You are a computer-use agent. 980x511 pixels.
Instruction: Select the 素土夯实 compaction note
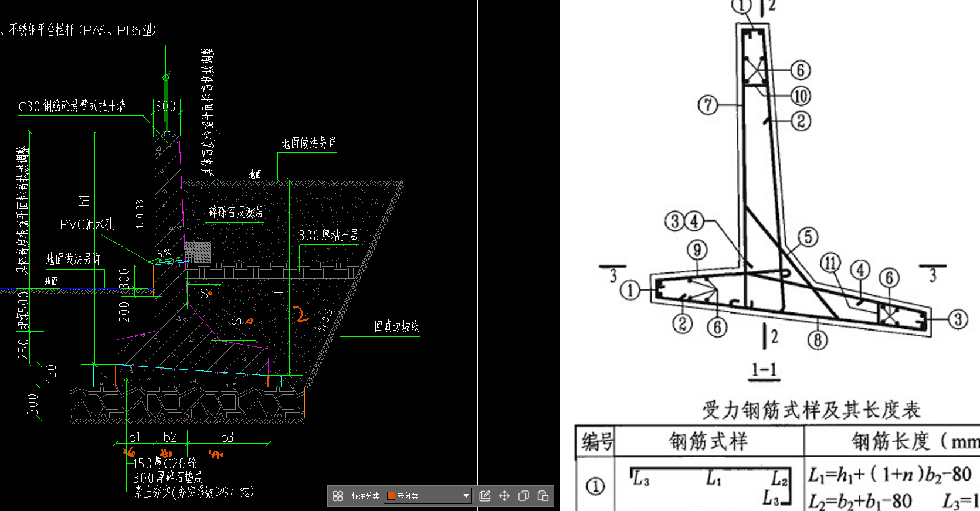[x=194, y=492]
